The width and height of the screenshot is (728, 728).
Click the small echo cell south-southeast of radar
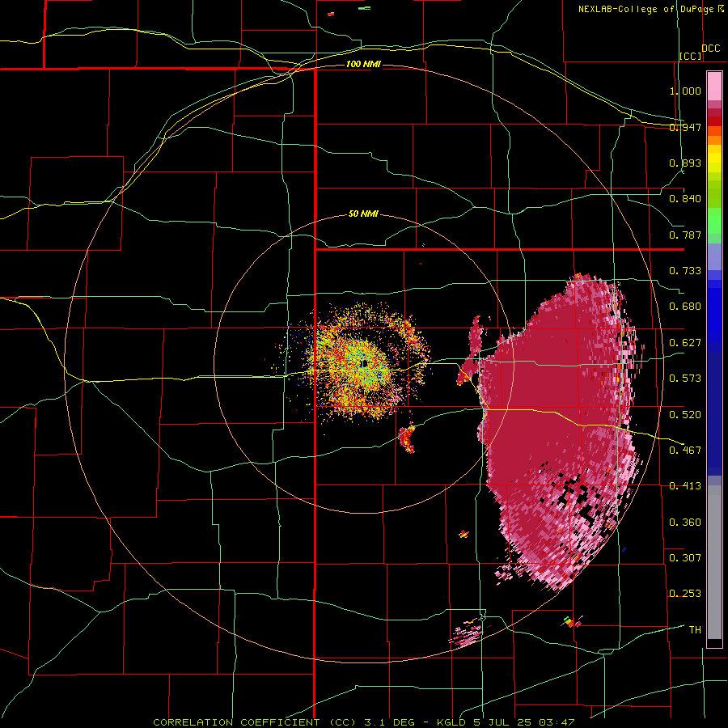407,438
